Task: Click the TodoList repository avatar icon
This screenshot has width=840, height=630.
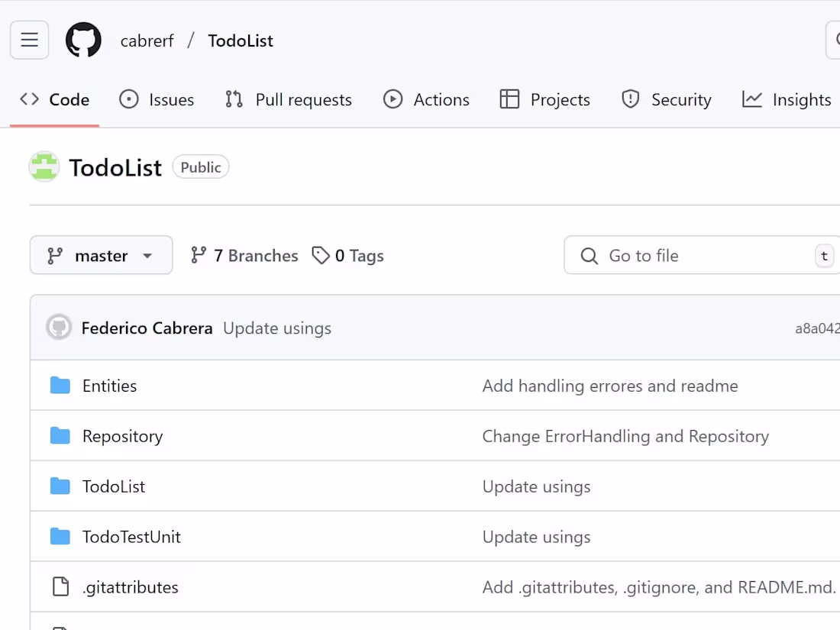Action: point(44,166)
